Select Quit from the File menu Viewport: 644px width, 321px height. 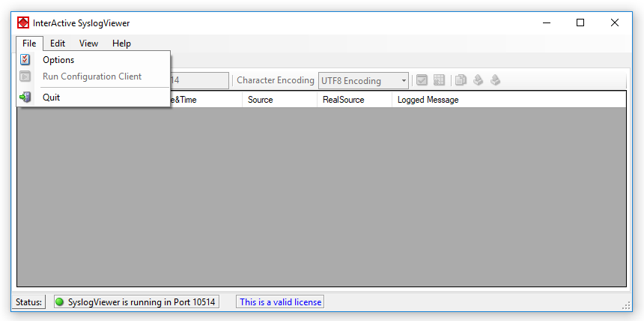tap(51, 97)
